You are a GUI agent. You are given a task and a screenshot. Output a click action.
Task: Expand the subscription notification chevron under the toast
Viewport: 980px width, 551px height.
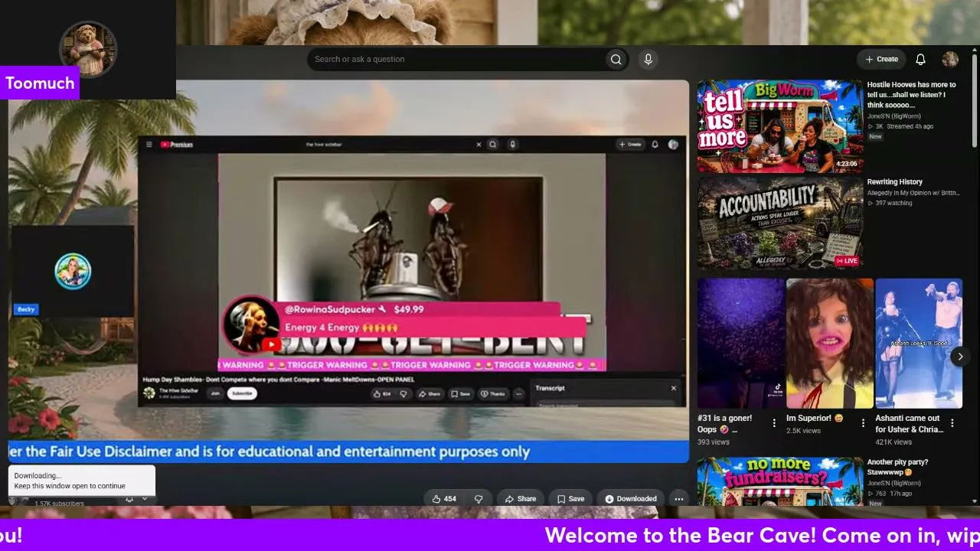[145, 500]
